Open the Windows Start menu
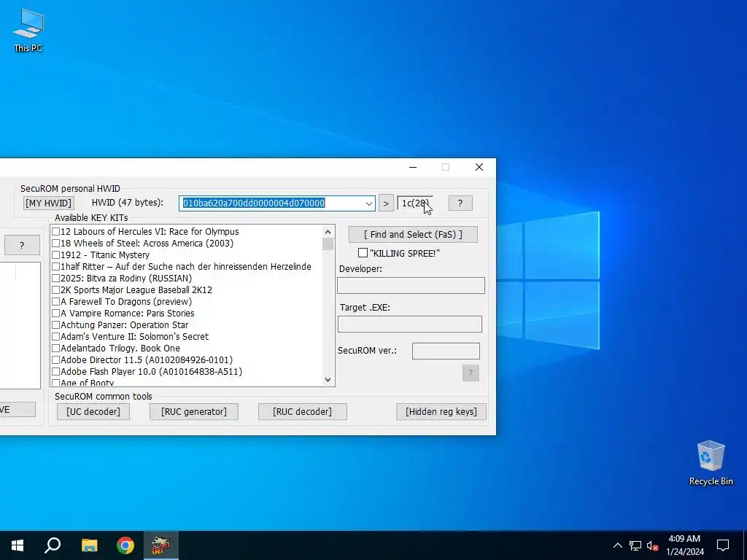747x560 pixels. (18, 545)
